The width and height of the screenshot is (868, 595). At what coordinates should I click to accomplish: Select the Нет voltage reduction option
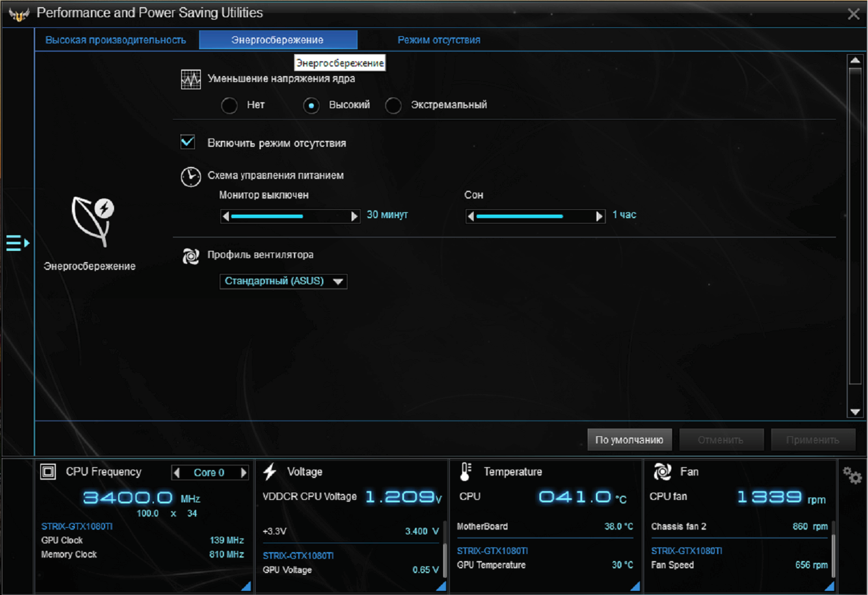point(229,106)
